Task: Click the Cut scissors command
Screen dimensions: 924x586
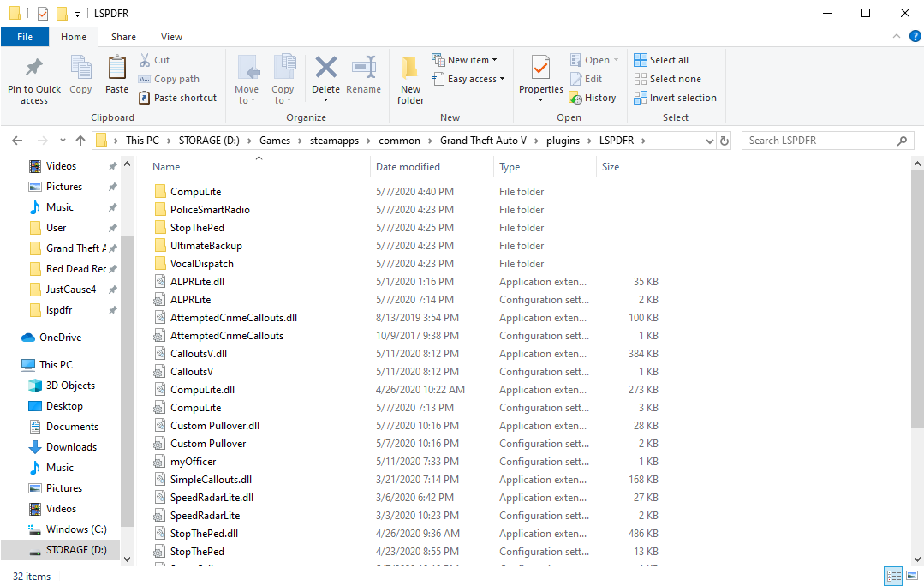Action: click(154, 60)
